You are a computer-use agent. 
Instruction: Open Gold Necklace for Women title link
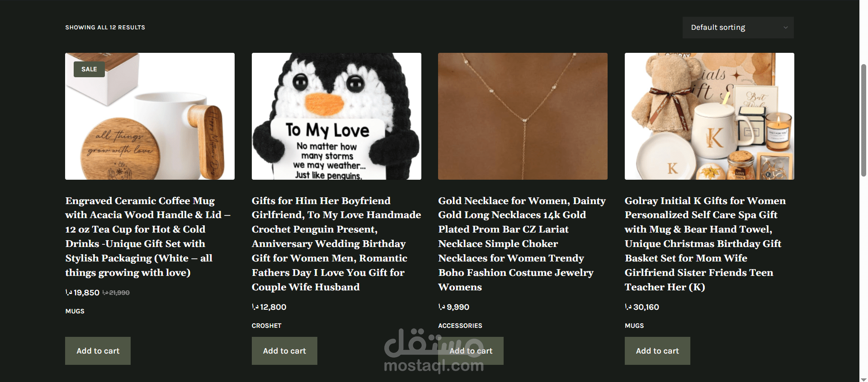(x=522, y=244)
